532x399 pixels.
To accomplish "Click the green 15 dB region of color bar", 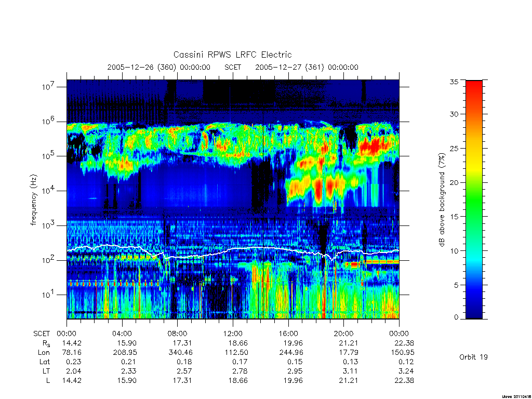I will pos(474,216).
